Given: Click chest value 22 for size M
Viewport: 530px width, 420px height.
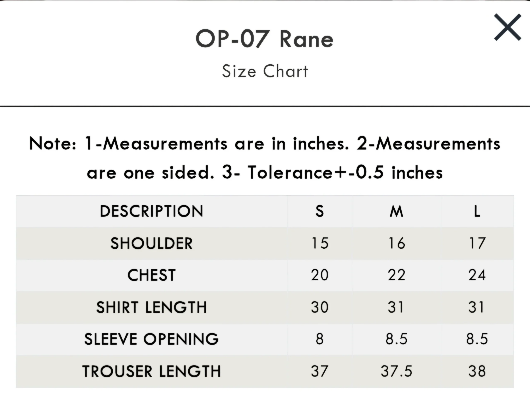Looking at the screenshot, I should [396, 275].
